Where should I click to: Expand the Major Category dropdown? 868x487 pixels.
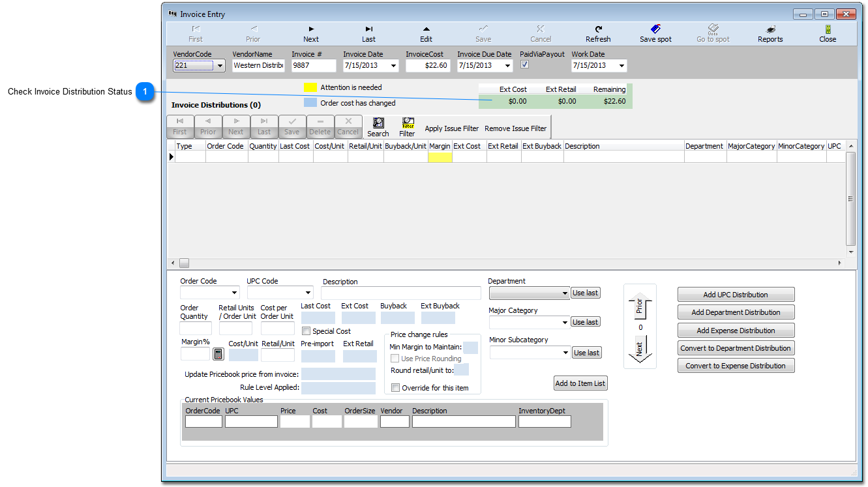coord(565,323)
